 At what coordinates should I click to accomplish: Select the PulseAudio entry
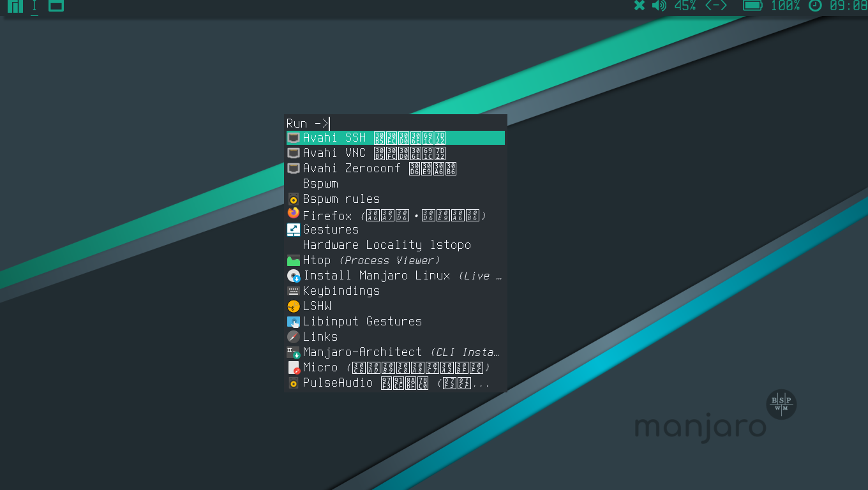pos(396,383)
